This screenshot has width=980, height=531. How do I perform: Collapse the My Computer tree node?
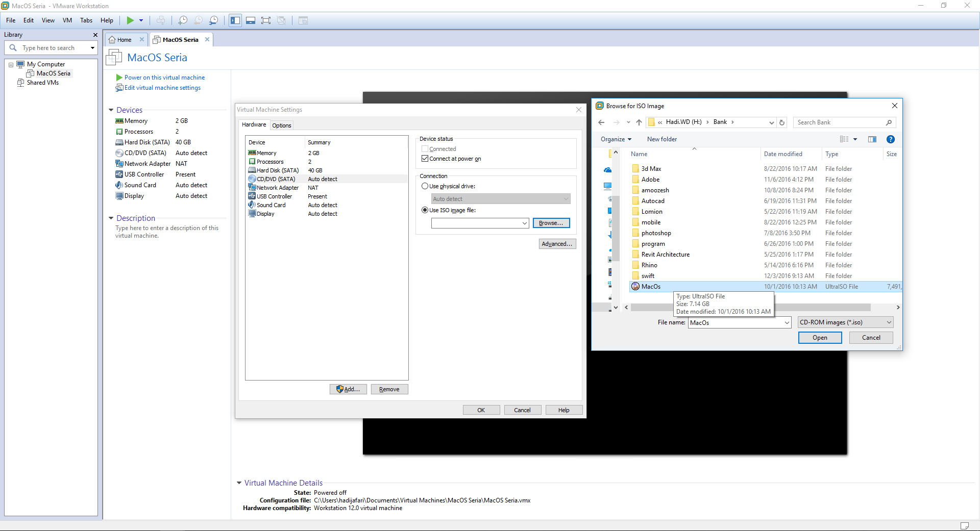point(11,65)
